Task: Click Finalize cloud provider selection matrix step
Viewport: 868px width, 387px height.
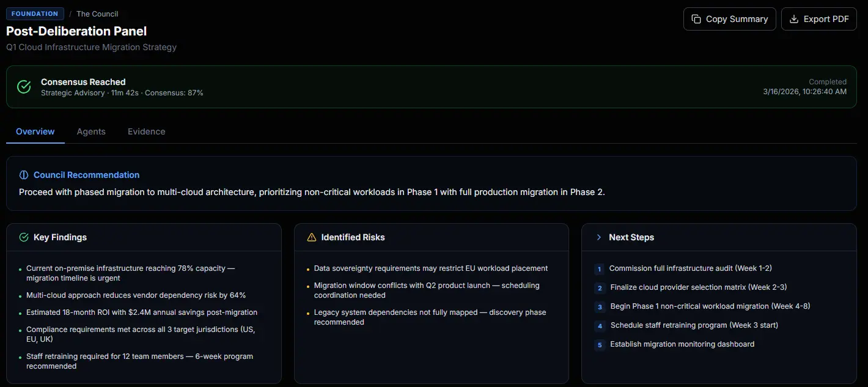Action: [699, 287]
